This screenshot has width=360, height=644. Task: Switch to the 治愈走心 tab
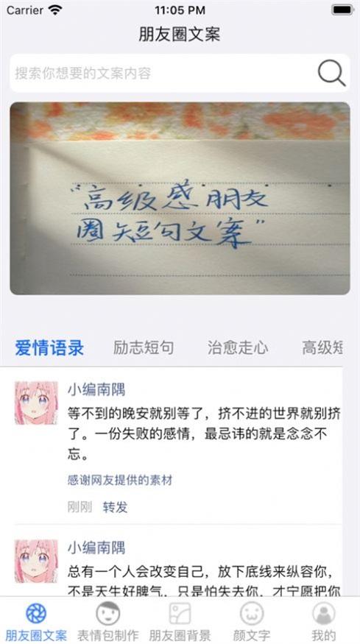pyautogui.click(x=238, y=347)
